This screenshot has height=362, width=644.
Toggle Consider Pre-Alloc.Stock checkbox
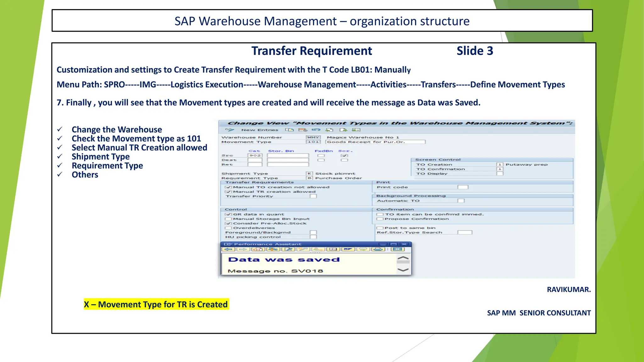tap(228, 223)
